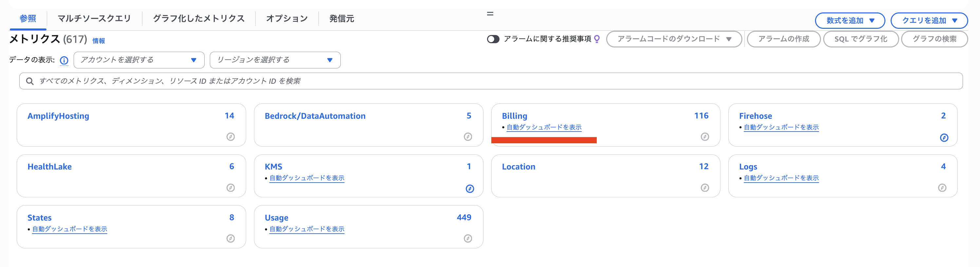Image resolution: width=980 pixels, height=267 pixels.
Task: Click compass icon in KMS card
Action: click(x=470, y=189)
